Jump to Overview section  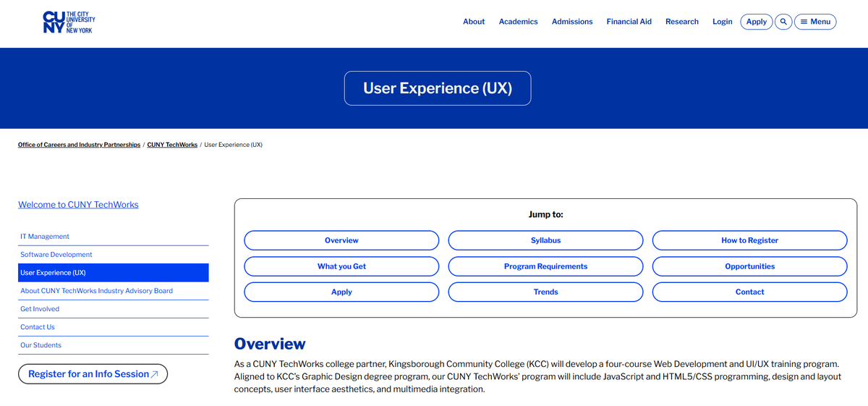341,240
